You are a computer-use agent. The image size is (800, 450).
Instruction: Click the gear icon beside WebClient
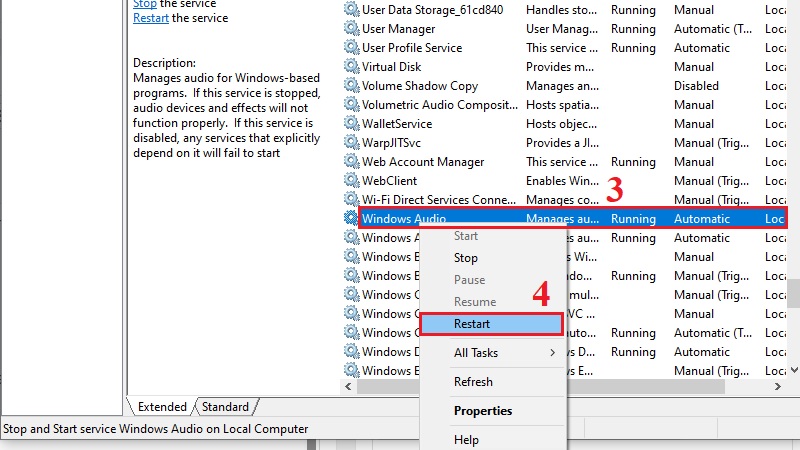pyautogui.click(x=351, y=181)
